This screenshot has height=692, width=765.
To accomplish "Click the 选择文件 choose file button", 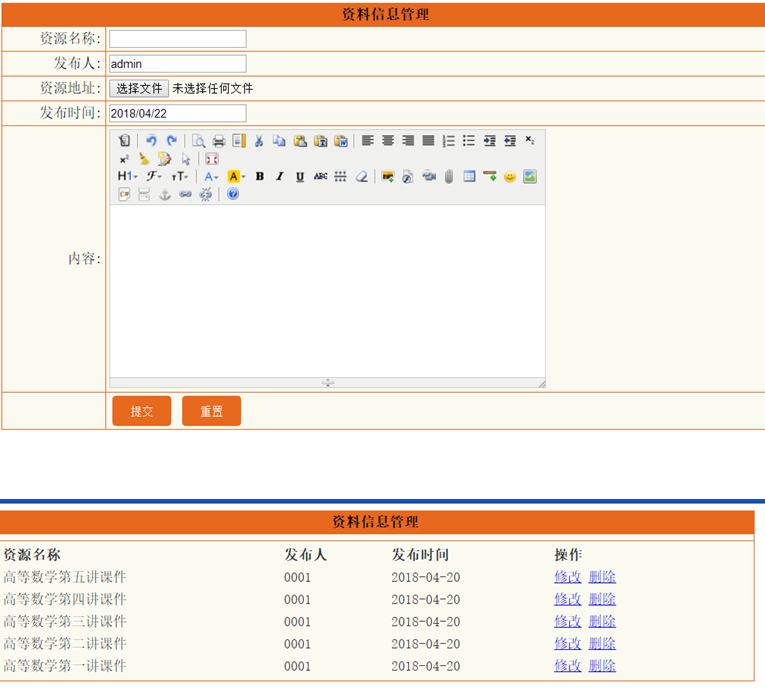I will tap(139, 88).
